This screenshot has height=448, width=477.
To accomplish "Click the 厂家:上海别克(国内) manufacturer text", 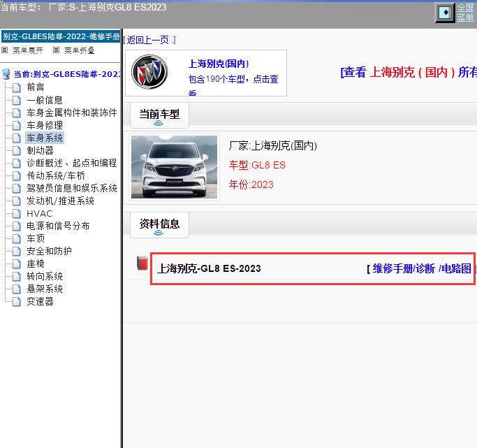I will point(273,146).
